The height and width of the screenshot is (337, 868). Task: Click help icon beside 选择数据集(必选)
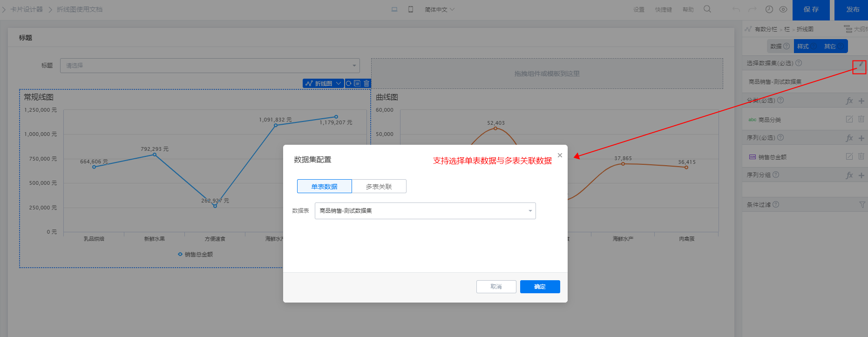tap(799, 63)
